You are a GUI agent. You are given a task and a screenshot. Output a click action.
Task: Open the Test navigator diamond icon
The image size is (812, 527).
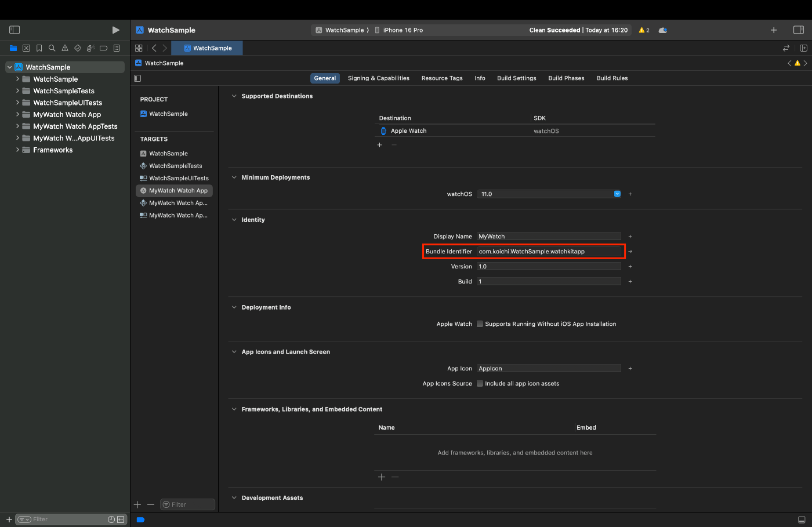pos(78,48)
